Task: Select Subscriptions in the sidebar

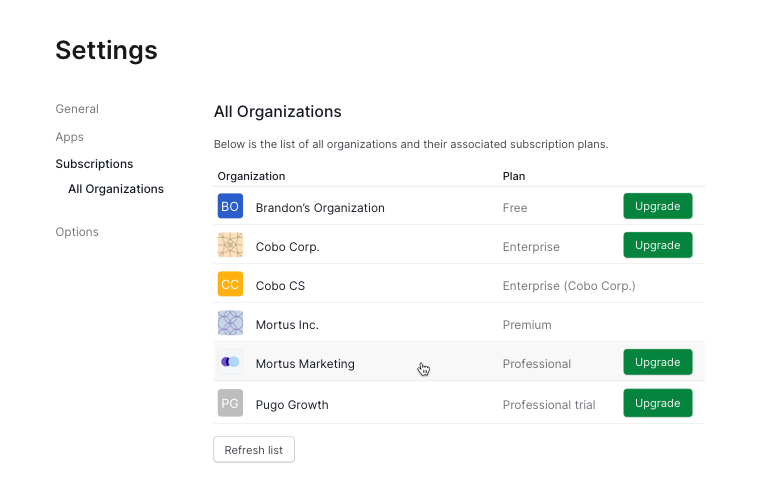Action: [94, 164]
